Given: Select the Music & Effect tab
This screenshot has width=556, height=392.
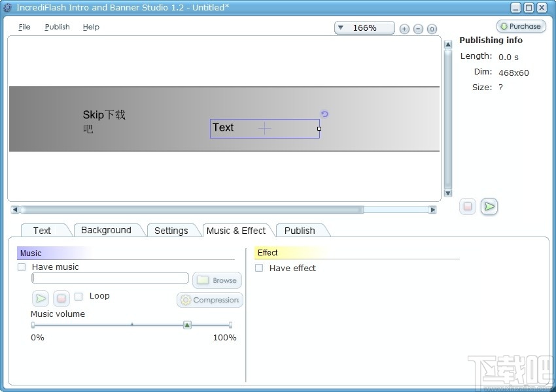Looking at the screenshot, I should (x=235, y=231).
